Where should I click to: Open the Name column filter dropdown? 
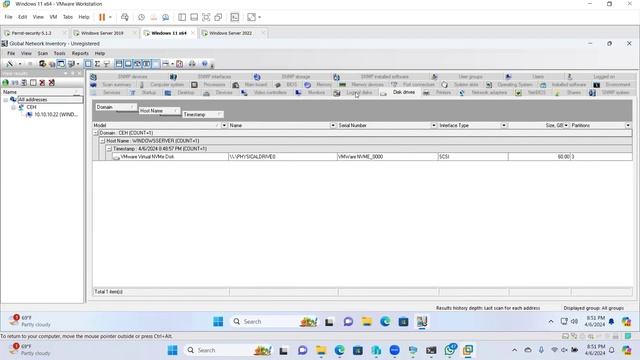[x=333, y=126]
